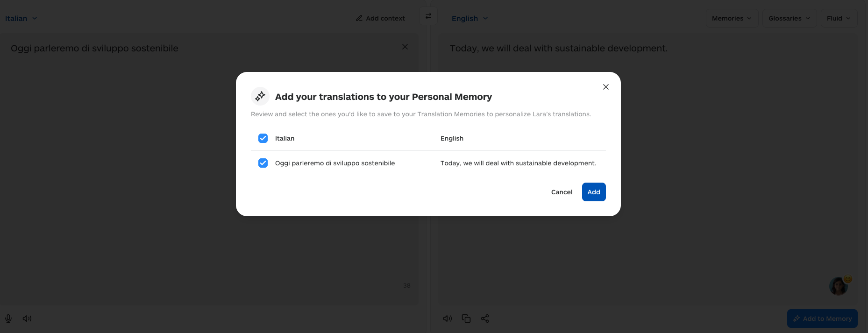This screenshot has height=333, width=868.
Task: Listen to translated text speaker icon
Action: click(x=447, y=319)
